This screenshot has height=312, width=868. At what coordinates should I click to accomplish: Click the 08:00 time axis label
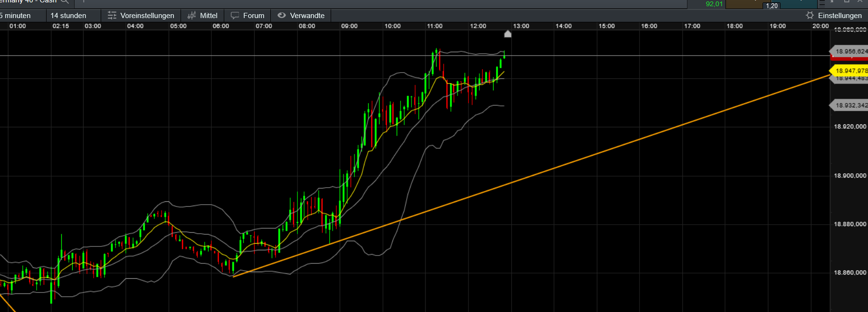coord(307,26)
